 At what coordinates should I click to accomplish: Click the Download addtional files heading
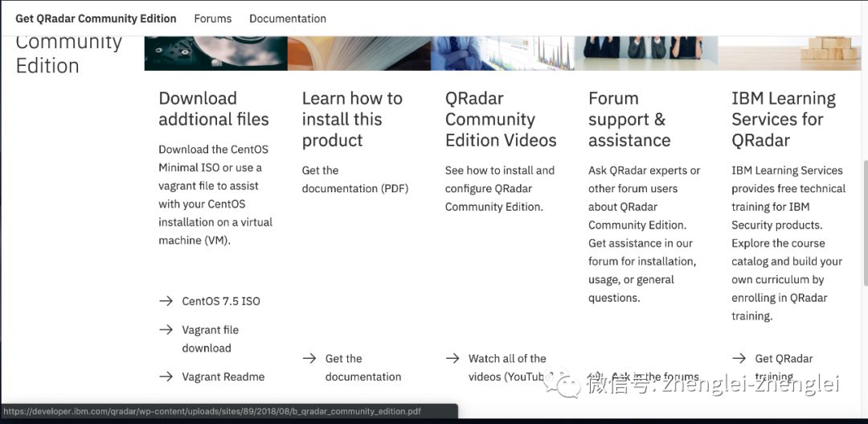[x=214, y=109]
